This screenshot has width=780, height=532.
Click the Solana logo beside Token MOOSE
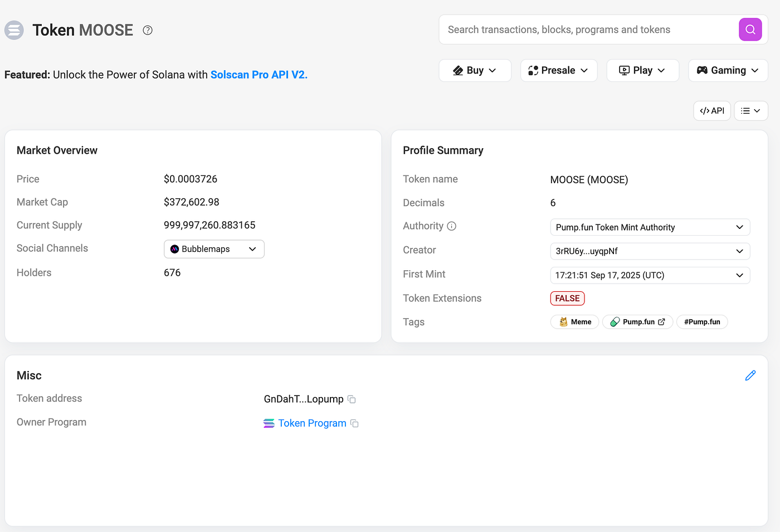pos(14,30)
